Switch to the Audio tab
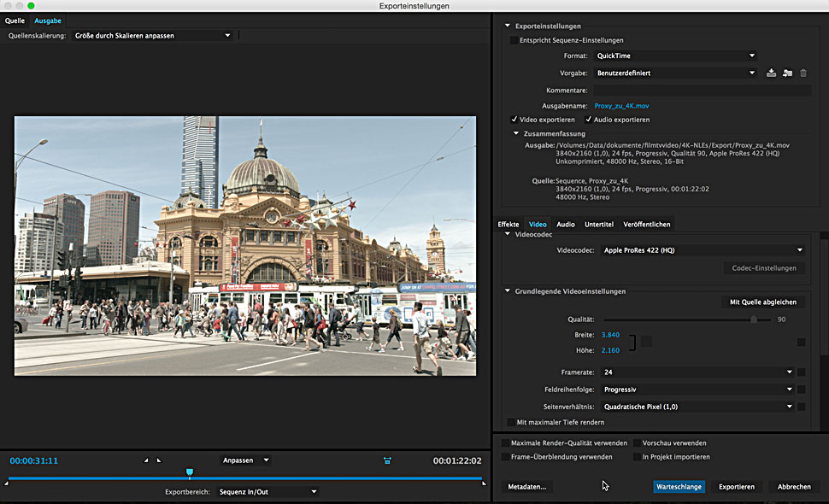829x504 pixels. (565, 225)
